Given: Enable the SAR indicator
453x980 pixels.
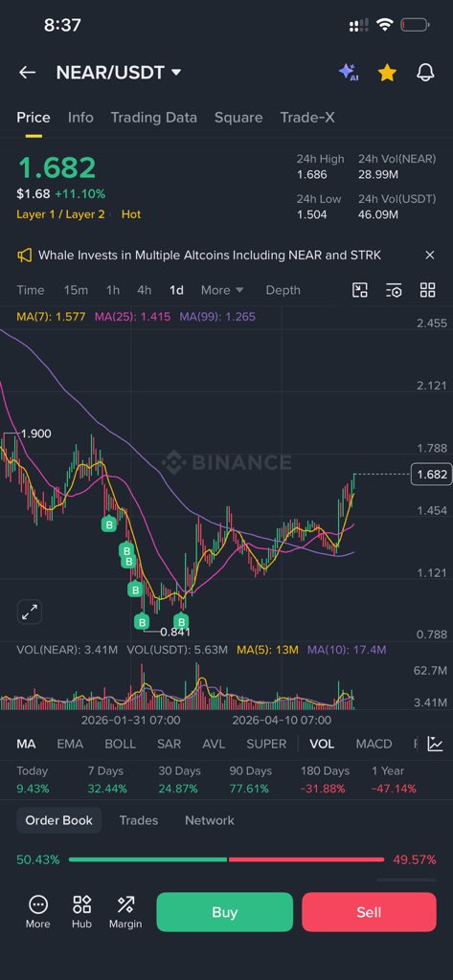Looking at the screenshot, I should (x=169, y=744).
